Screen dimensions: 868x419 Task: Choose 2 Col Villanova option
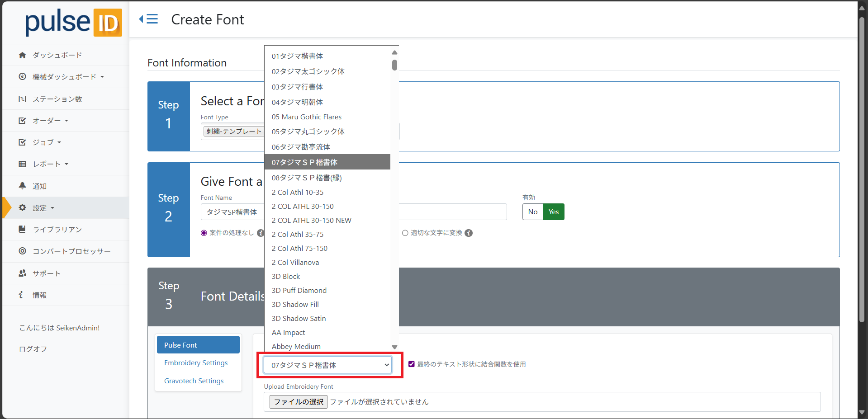click(x=327, y=262)
